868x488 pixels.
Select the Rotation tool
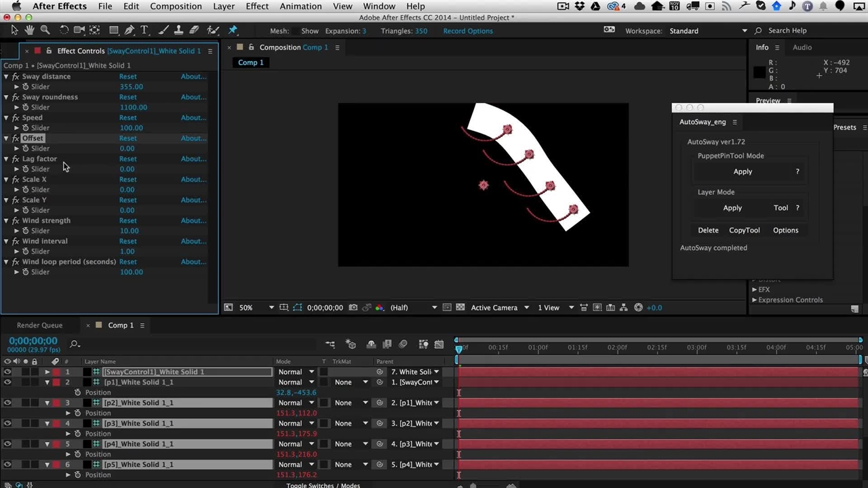coord(64,30)
